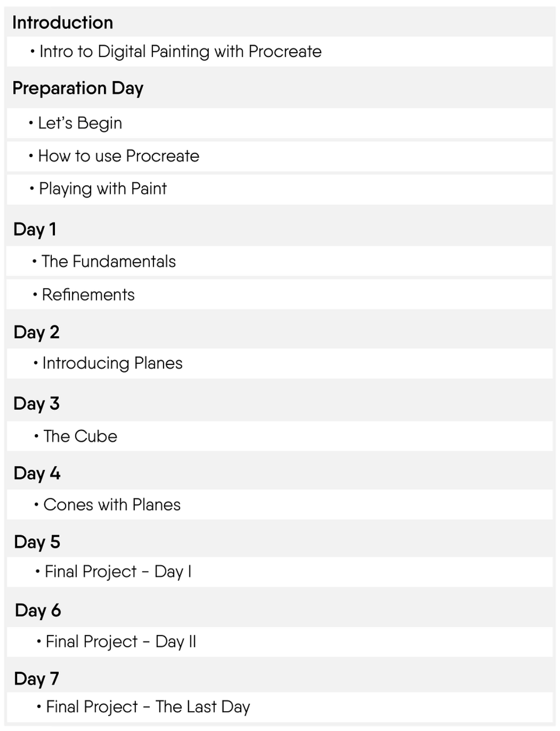Open Introducing Planes lesson
The width and height of the screenshot is (560, 731).
click(x=112, y=363)
